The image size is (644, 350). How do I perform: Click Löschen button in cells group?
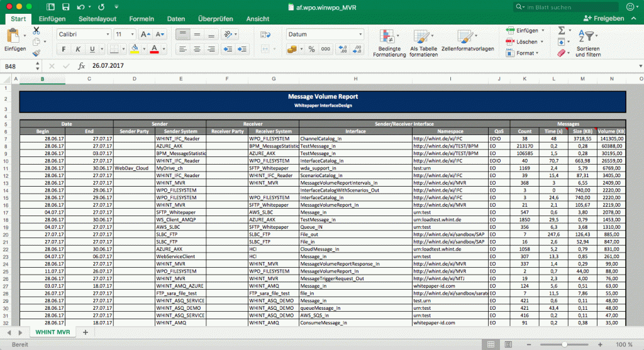click(525, 42)
